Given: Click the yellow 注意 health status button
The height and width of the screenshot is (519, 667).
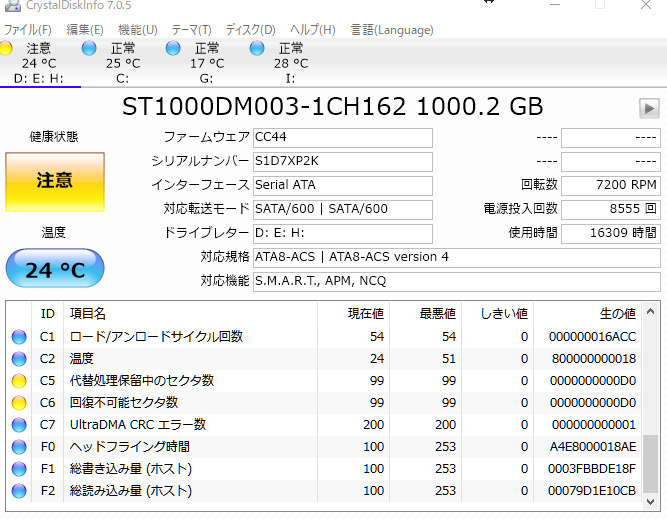Looking at the screenshot, I should coord(55,182).
